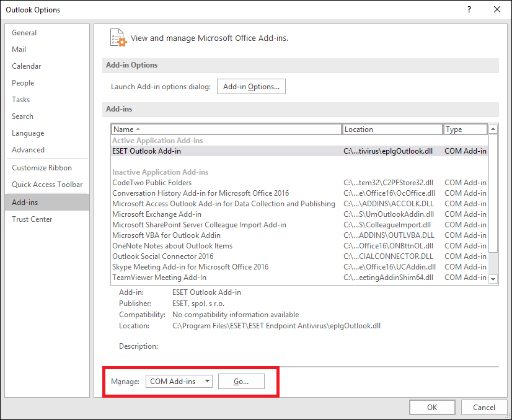Select the Add-ins category

[47, 203]
